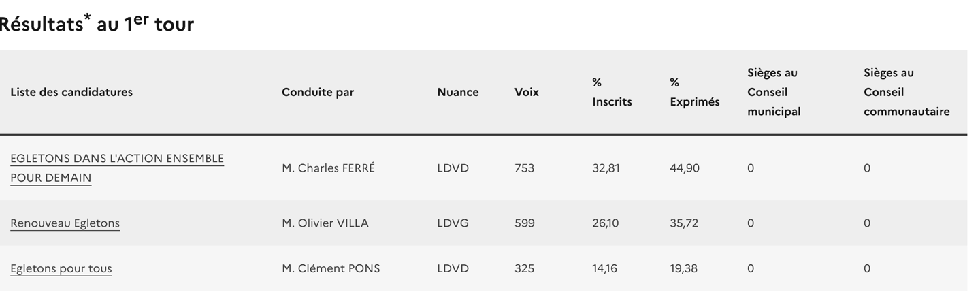Click the % Inscrits column header
Image resolution: width=980 pixels, height=301 pixels.
611,92
